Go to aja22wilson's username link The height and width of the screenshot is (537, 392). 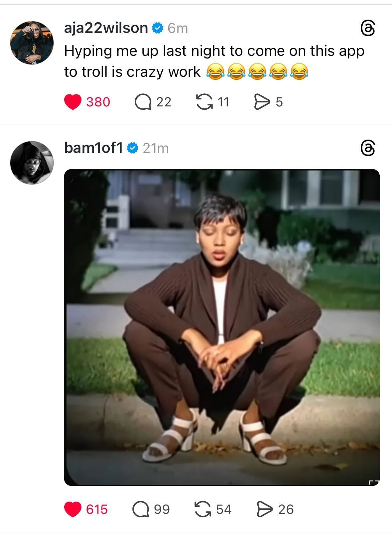[x=106, y=28]
